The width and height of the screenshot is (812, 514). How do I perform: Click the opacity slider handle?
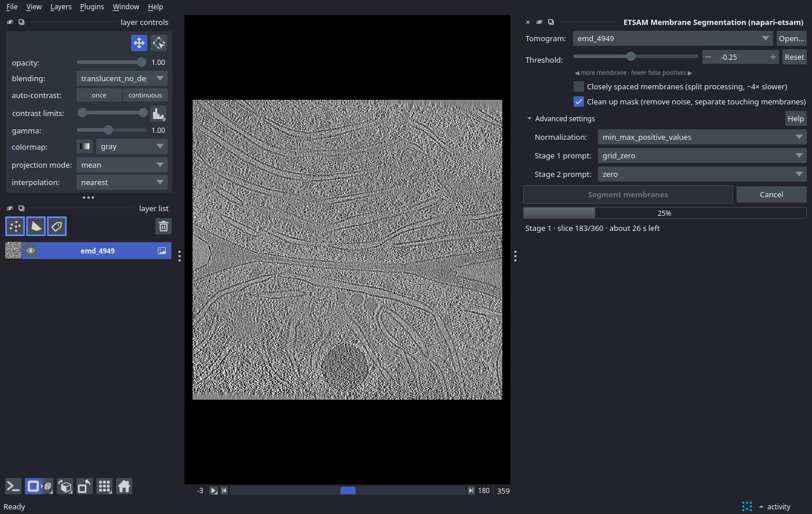point(142,62)
